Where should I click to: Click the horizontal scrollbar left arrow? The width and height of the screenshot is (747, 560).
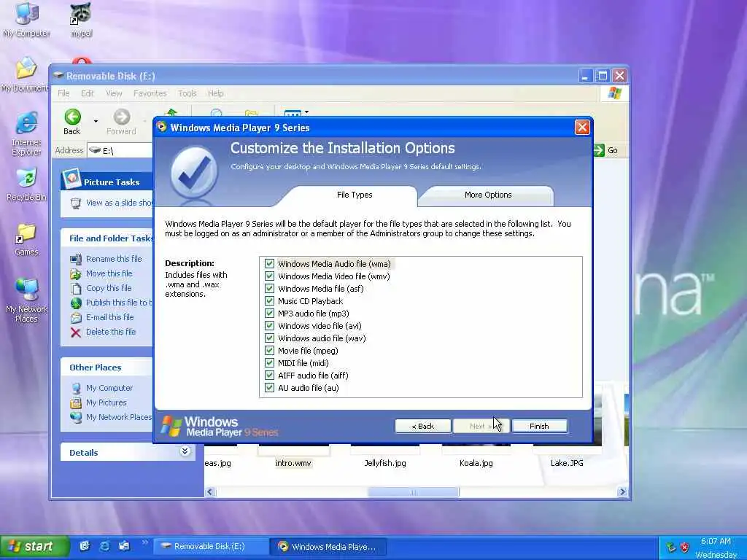click(x=210, y=492)
